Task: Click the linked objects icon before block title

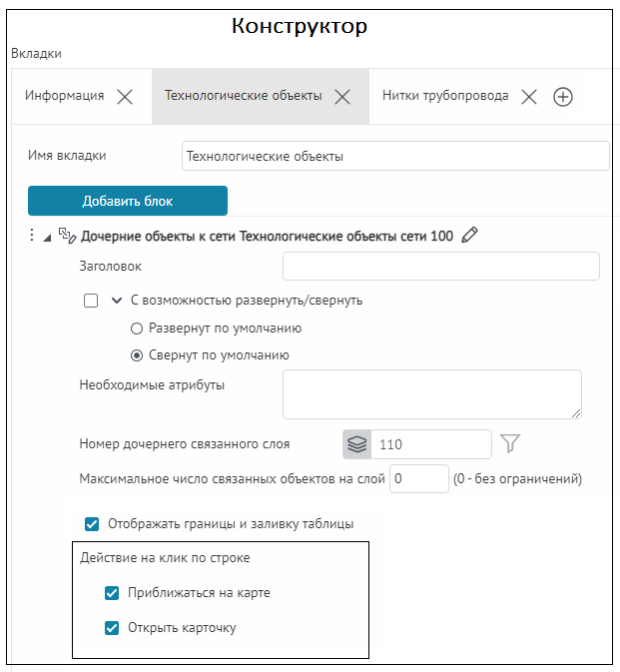Action: [x=68, y=236]
